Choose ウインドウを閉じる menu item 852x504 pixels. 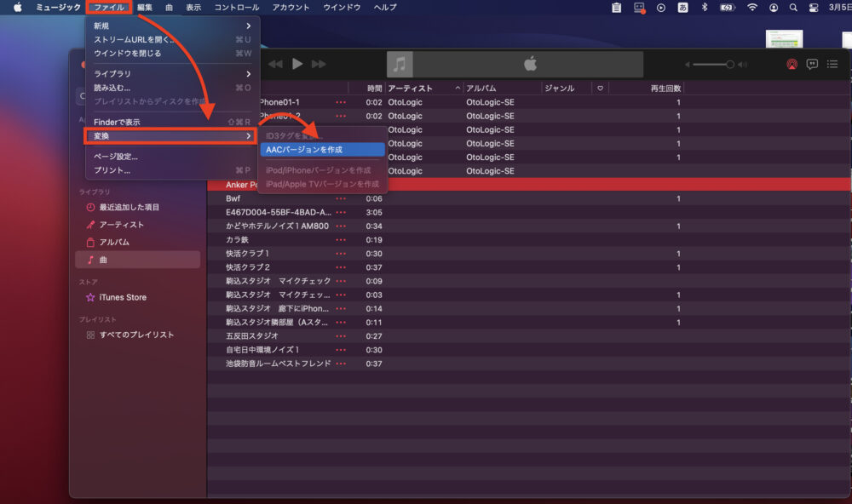pos(172,54)
